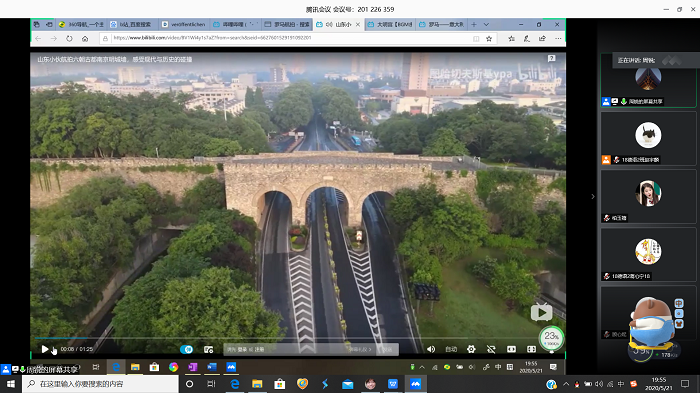Open the notification action center
The image size is (700, 393).
[x=685, y=384]
